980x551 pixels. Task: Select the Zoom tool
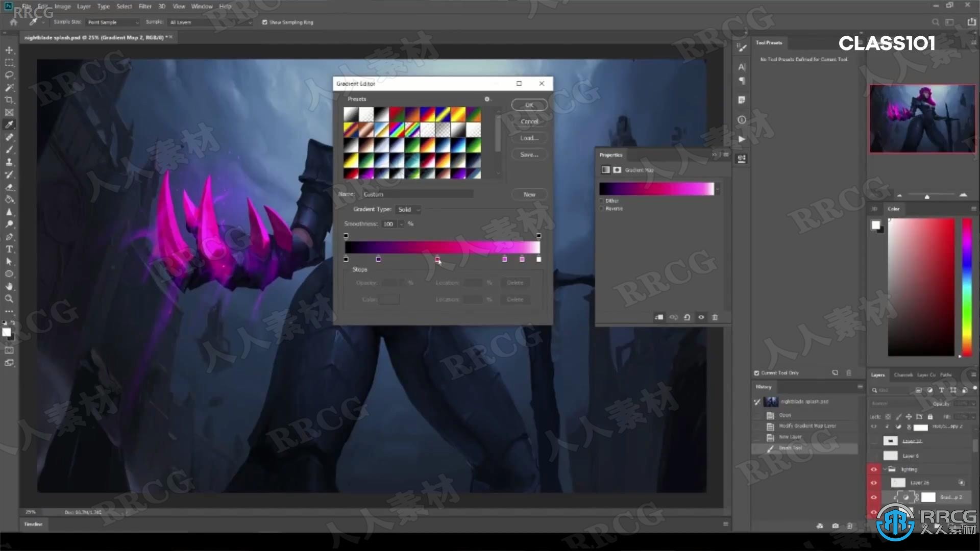point(9,299)
